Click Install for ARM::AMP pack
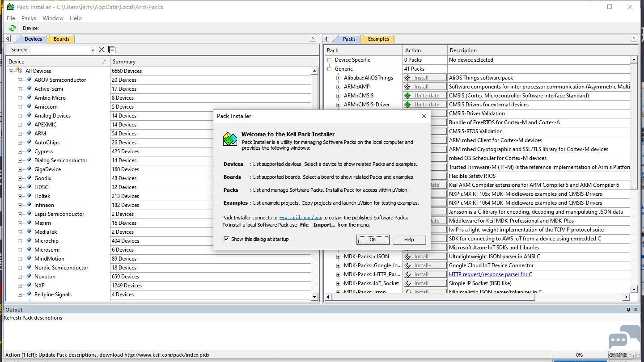 click(425, 87)
